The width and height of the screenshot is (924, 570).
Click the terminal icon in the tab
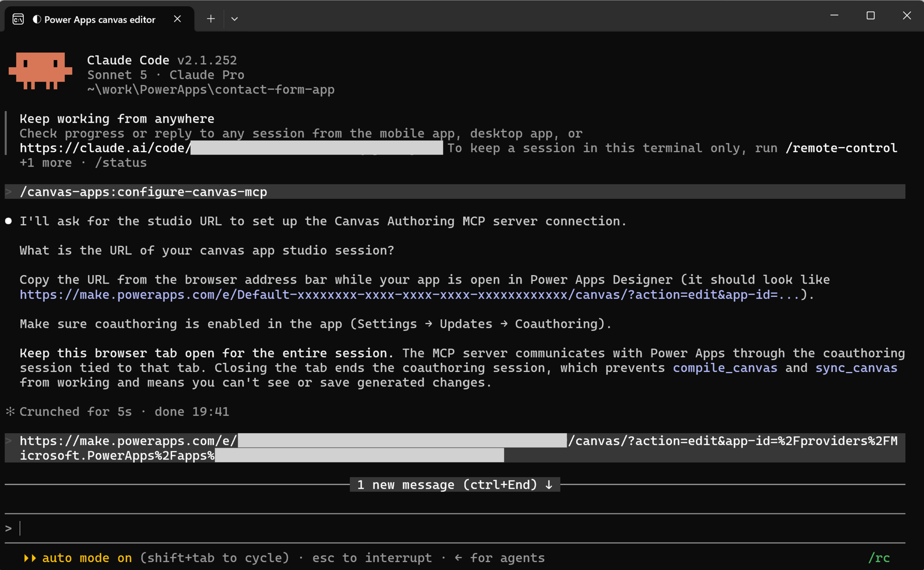[18, 19]
